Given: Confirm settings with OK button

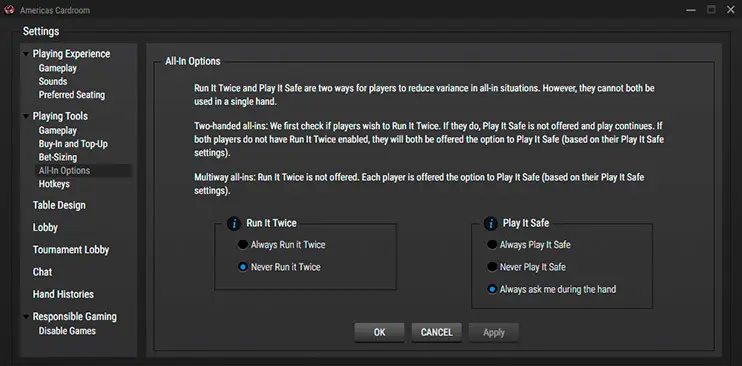Looking at the screenshot, I should (x=380, y=332).
